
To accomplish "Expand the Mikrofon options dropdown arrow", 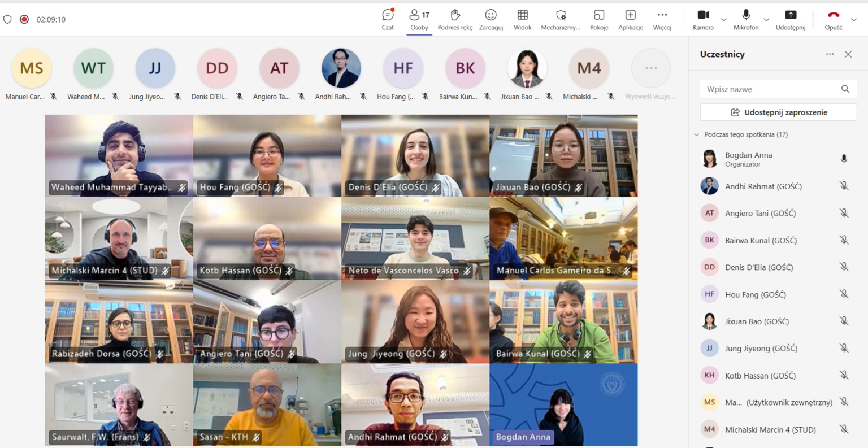I will [x=766, y=20].
